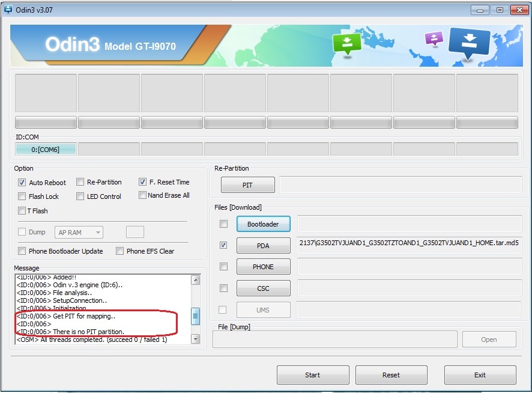Viewport: 532px width, 393px height.
Task: Uncheck F. Reset Time option
Action: (x=142, y=182)
